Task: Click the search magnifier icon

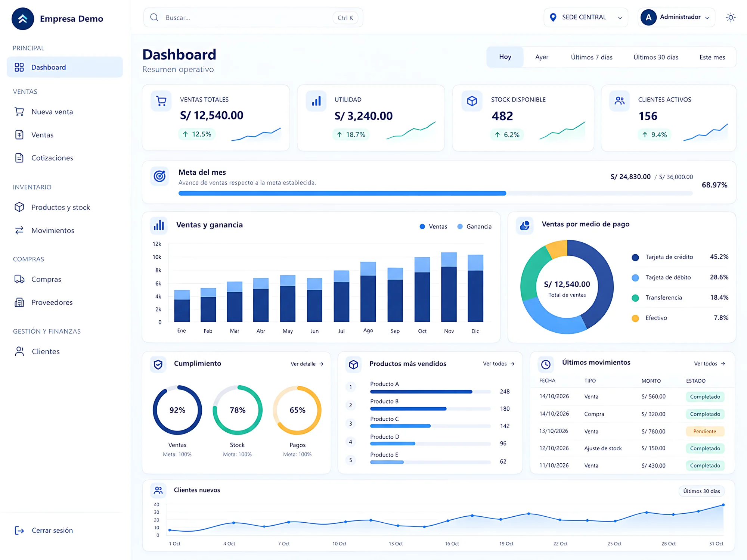Action: pyautogui.click(x=154, y=18)
